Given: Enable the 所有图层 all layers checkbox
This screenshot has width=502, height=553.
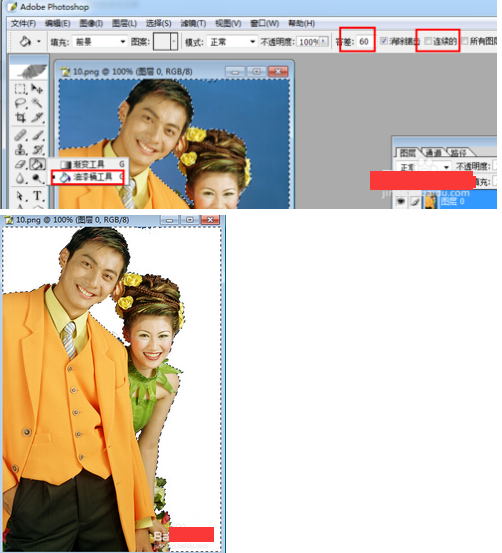Looking at the screenshot, I should pos(465,41).
